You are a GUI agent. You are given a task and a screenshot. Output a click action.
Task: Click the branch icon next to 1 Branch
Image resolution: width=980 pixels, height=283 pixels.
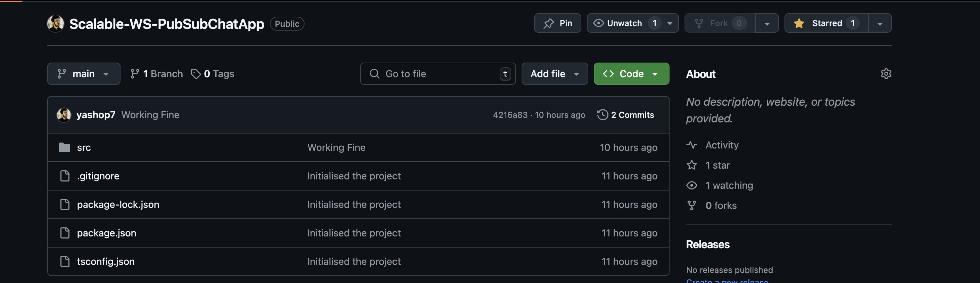coord(135,74)
